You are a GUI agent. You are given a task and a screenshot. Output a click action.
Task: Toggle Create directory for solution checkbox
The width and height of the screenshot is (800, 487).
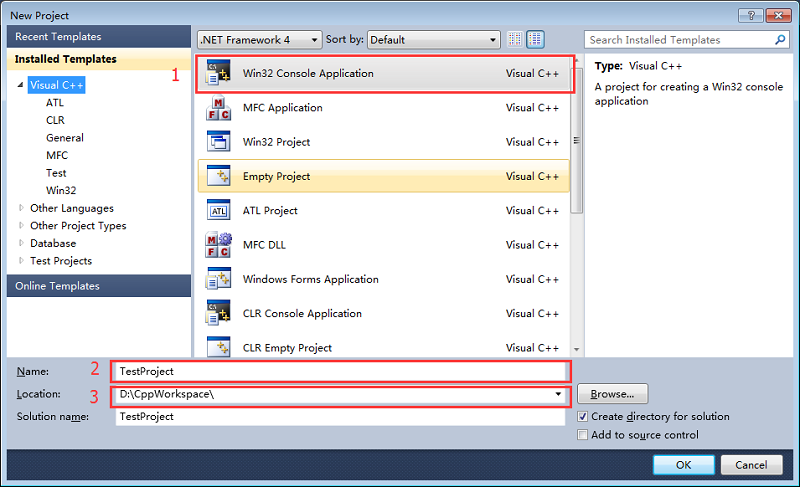pyautogui.click(x=583, y=417)
